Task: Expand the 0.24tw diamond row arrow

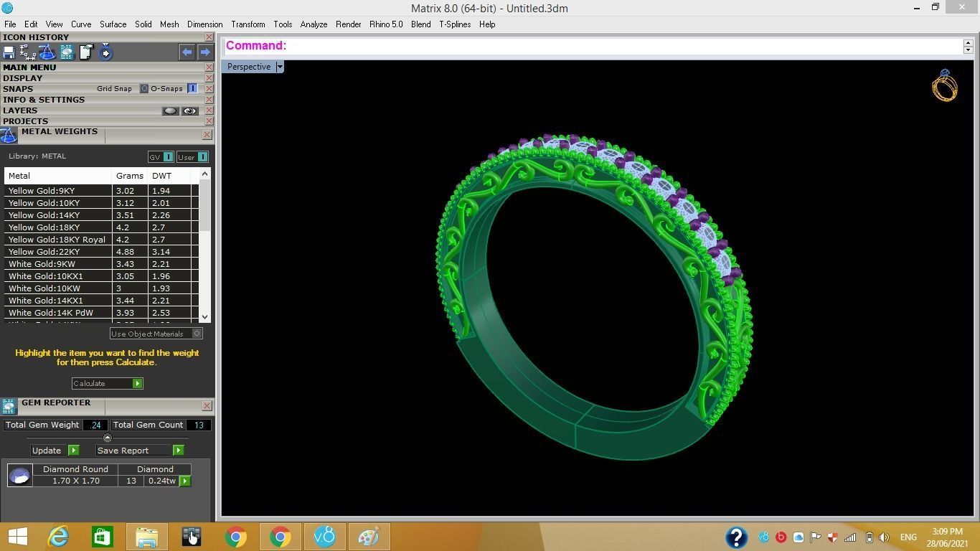Action: click(x=185, y=481)
